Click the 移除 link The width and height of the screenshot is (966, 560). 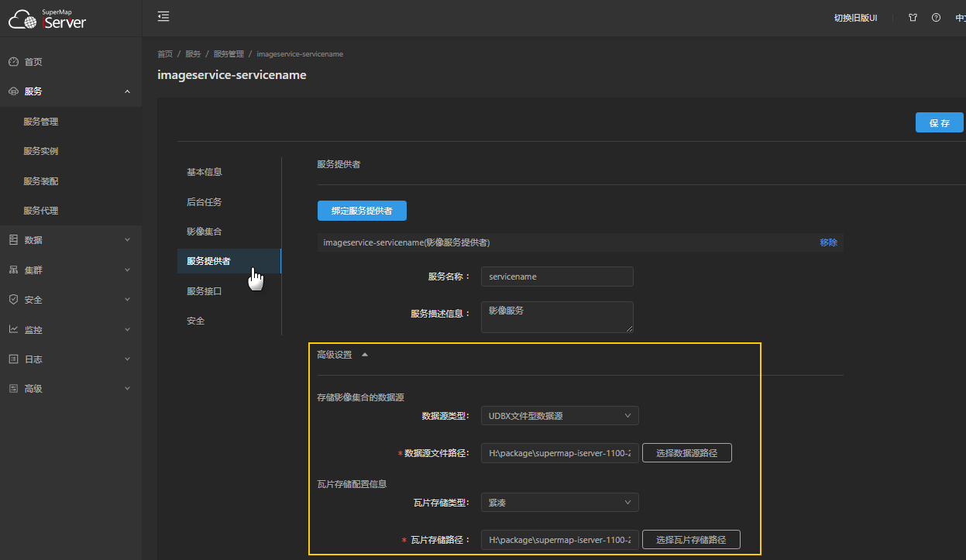pos(828,242)
